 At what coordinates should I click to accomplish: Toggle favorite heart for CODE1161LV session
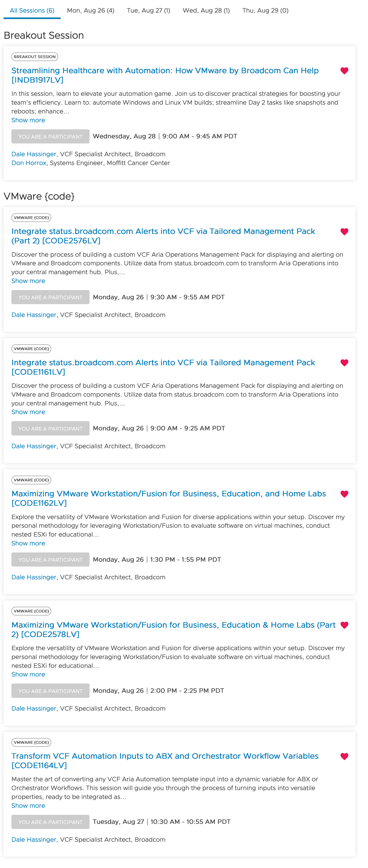(344, 362)
